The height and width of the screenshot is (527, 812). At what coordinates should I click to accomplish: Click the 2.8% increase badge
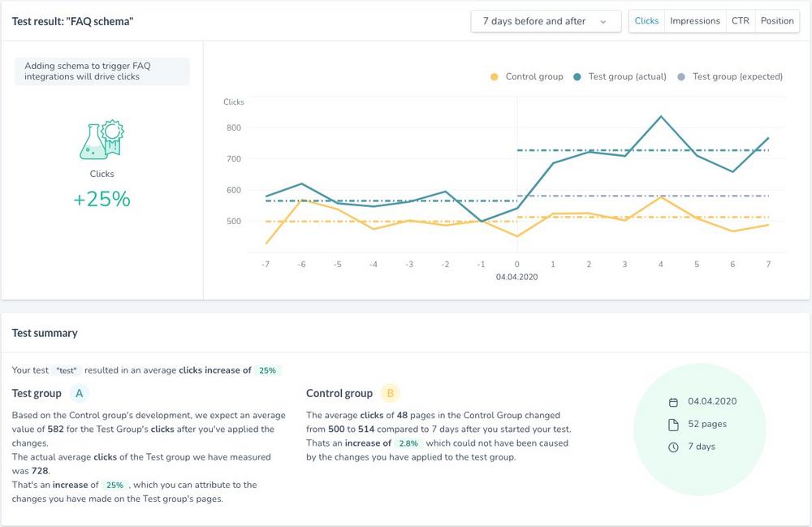(x=409, y=443)
